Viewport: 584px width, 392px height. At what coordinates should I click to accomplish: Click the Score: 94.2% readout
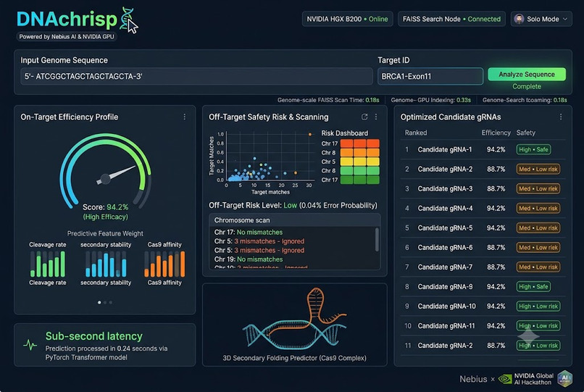105,207
